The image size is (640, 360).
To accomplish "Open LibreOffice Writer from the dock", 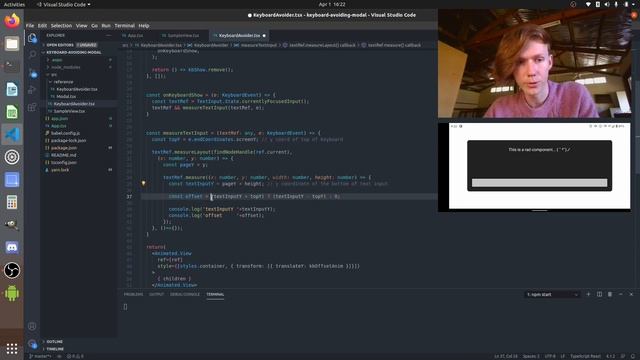I will (x=12, y=89).
